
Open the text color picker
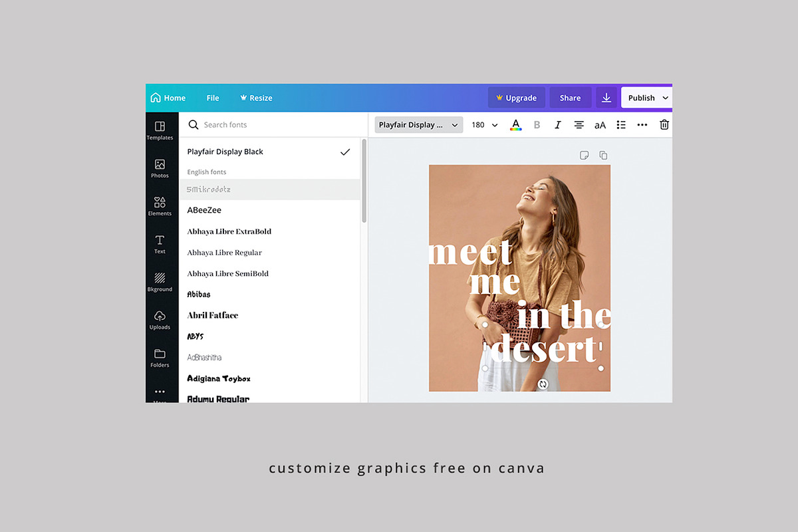coord(515,124)
